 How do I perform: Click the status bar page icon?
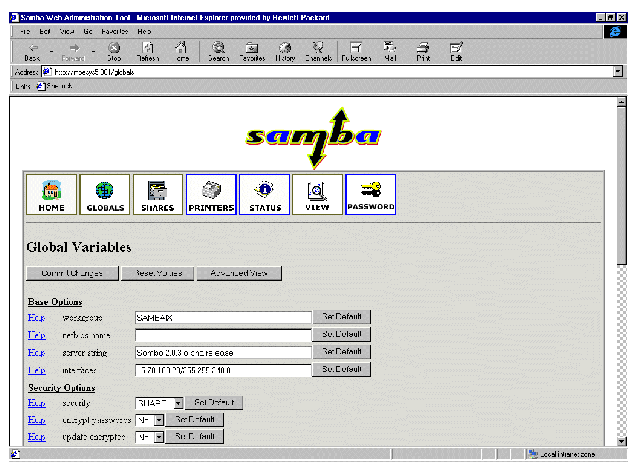click(x=15, y=454)
